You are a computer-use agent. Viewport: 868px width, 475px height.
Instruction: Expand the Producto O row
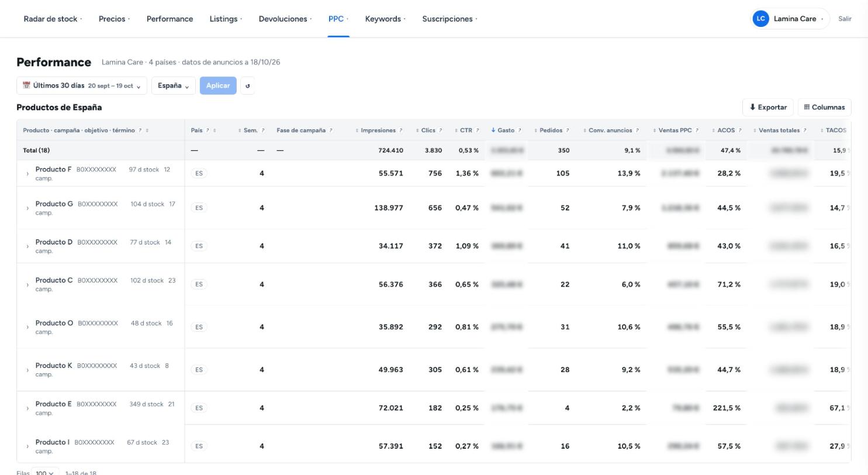point(27,328)
